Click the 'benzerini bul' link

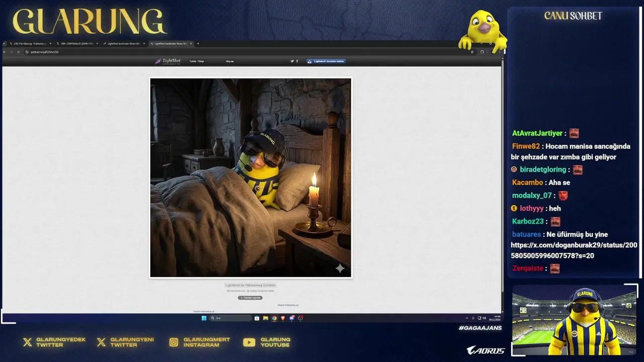236,291
